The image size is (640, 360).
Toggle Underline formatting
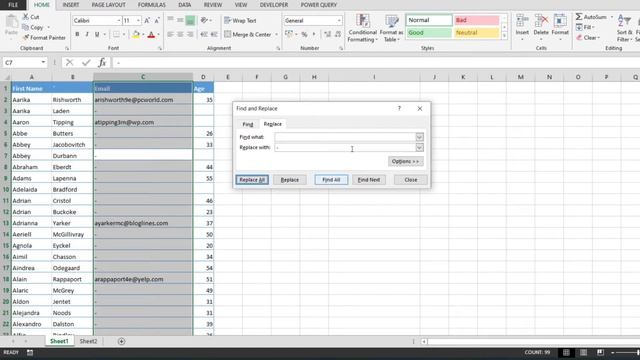coord(97,35)
